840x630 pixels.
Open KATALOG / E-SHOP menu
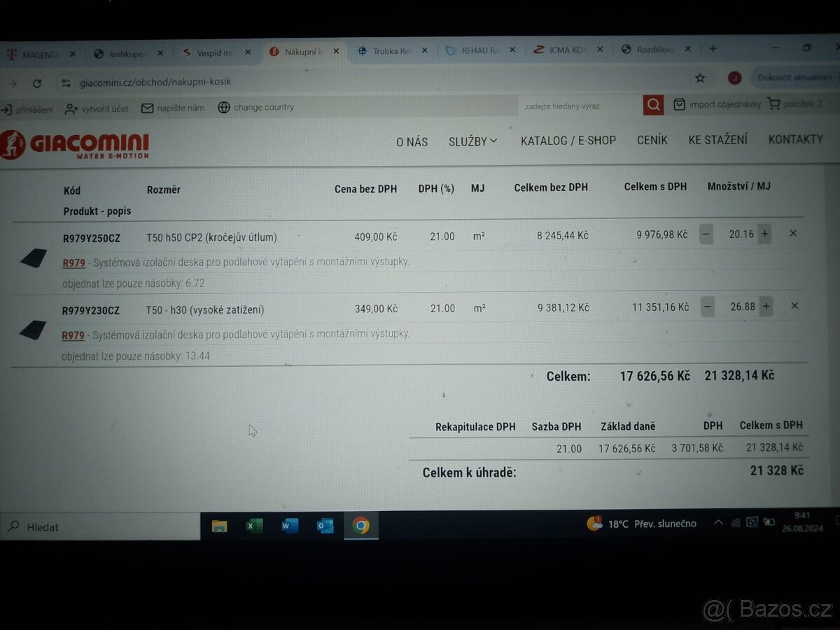[568, 141]
